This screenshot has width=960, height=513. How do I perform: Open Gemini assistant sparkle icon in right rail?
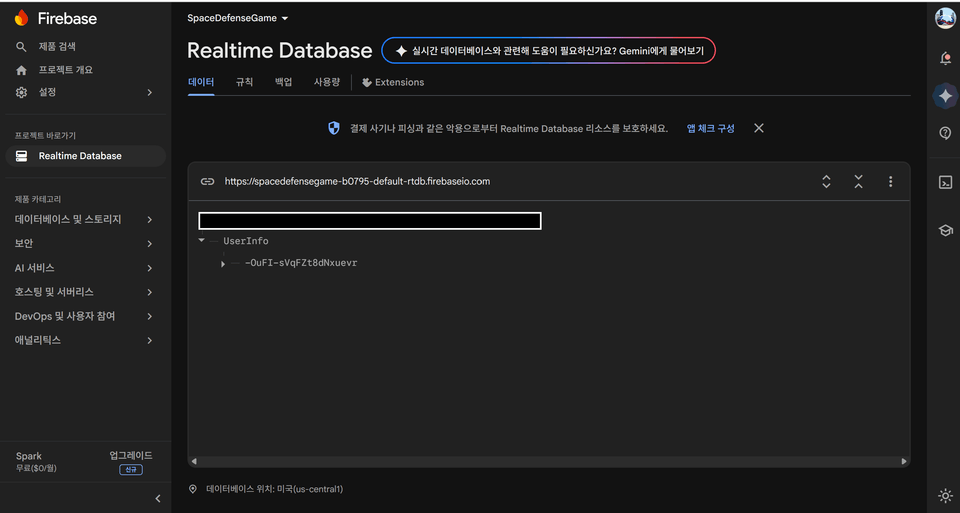(945, 96)
